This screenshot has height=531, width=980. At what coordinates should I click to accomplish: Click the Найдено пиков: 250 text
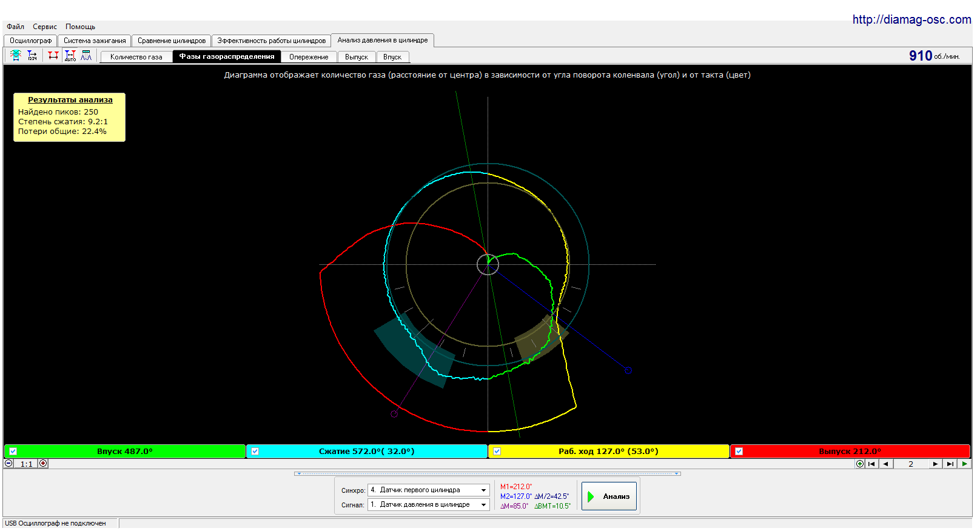58,112
